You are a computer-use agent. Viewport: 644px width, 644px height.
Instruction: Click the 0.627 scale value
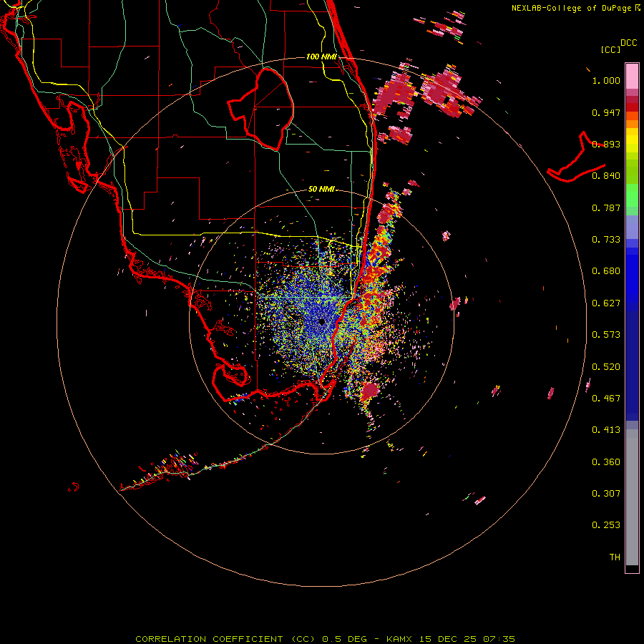coord(606,303)
